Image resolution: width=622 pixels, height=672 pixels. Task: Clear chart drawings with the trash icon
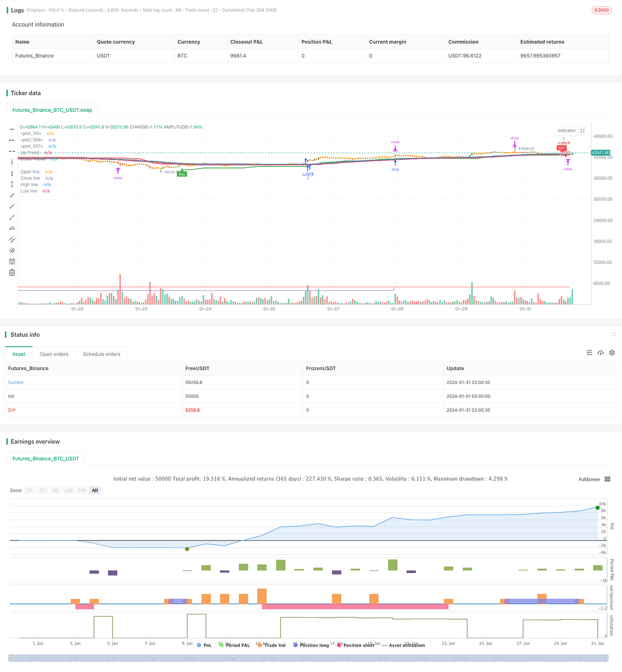(12, 272)
